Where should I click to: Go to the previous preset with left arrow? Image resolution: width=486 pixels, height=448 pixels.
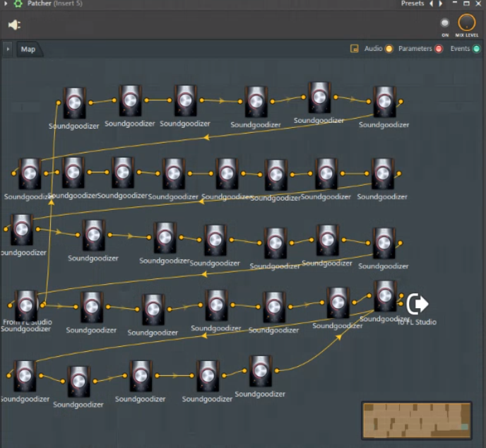431,4
